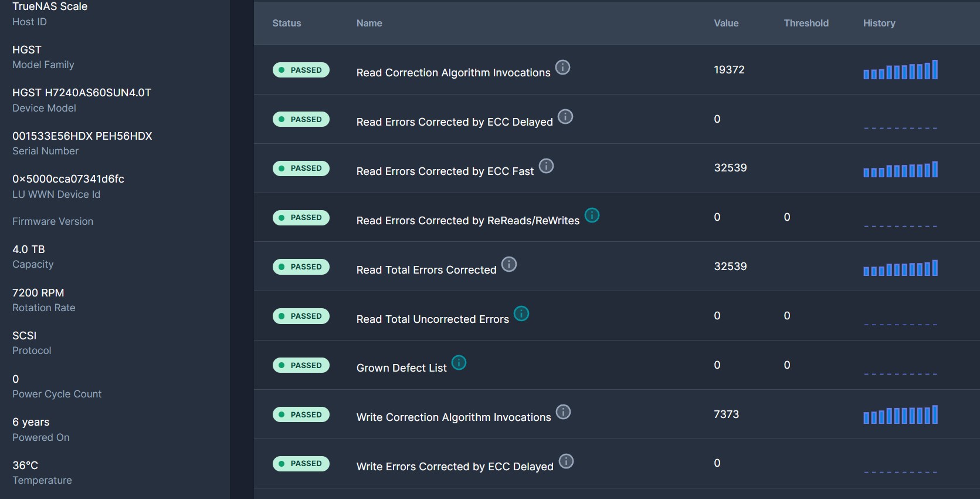Click the History column header

879,23
